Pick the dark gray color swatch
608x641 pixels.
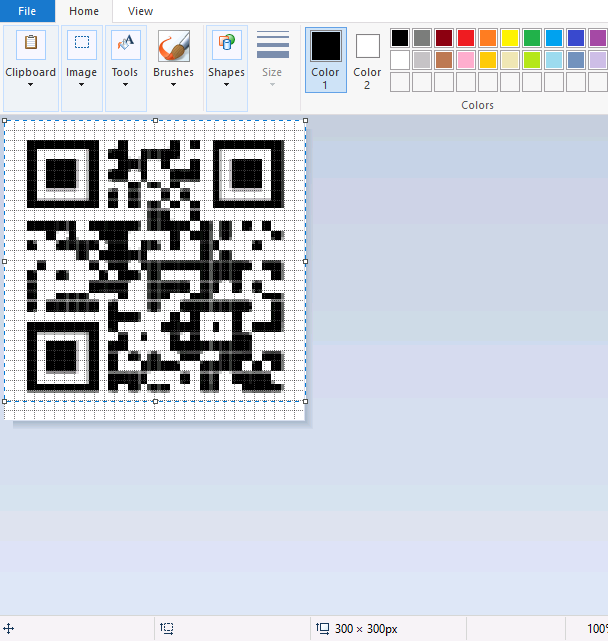(422, 38)
